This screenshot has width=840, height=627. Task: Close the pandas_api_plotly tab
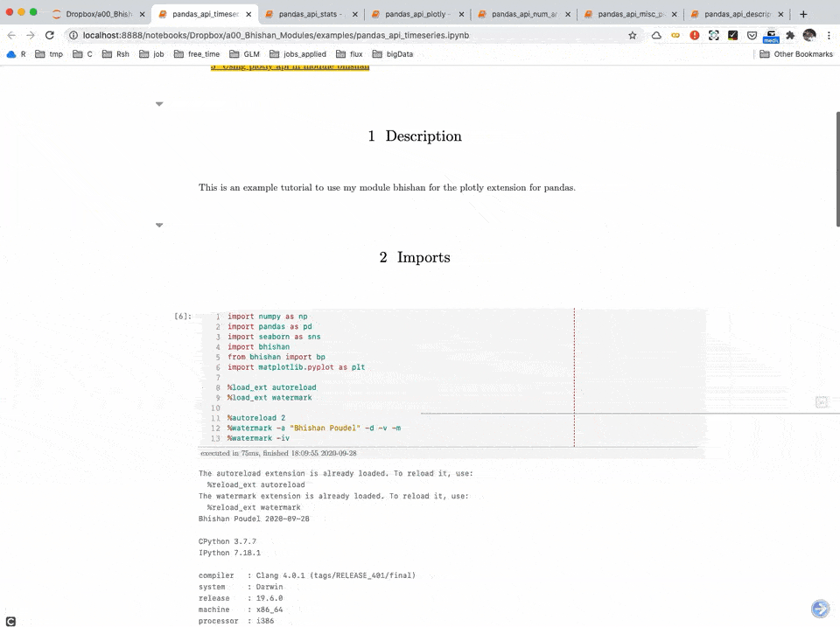461,15
